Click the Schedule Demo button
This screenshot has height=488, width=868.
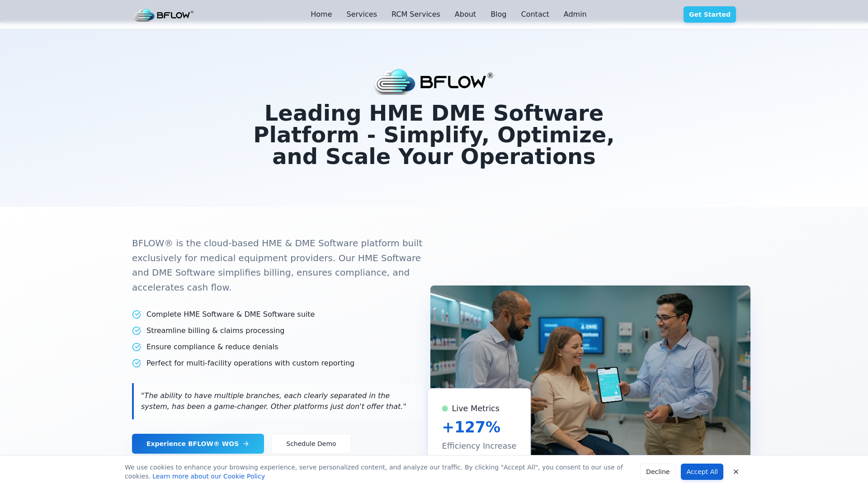tap(311, 444)
